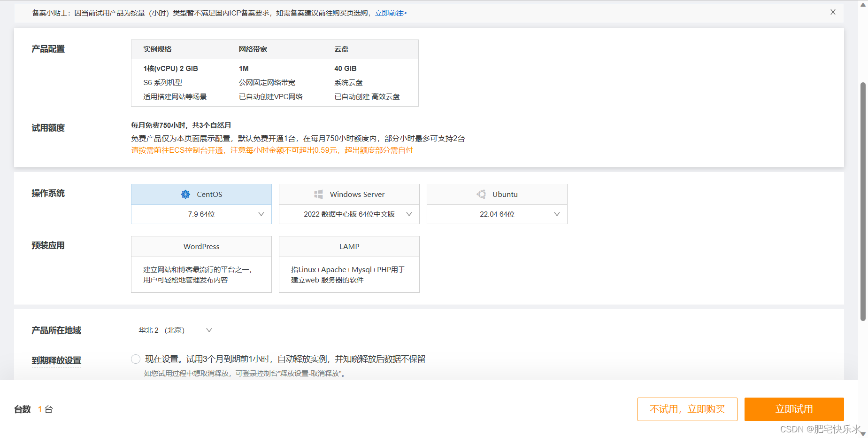Close the ICP filing tip banner

point(833,12)
